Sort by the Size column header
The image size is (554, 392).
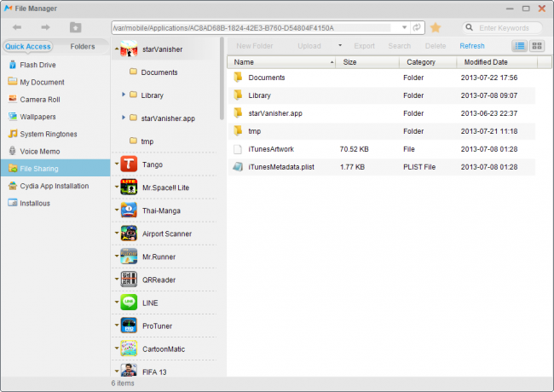click(x=367, y=62)
